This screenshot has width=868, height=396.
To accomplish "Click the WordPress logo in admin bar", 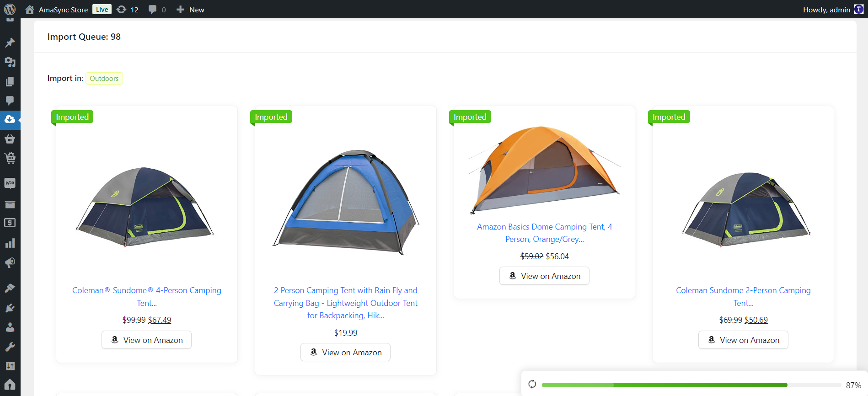I will click(x=10, y=10).
